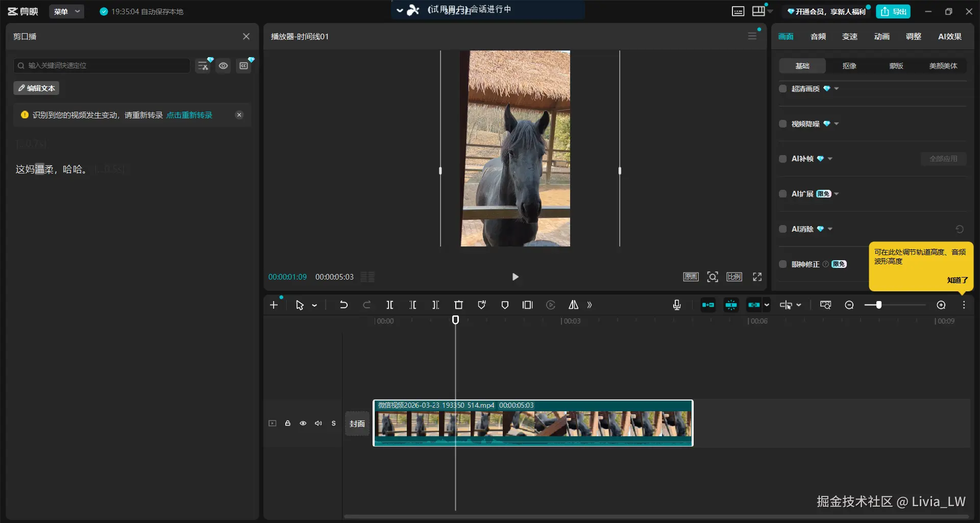This screenshot has width=980, height=523.
Task: Switch to the 音频 tab
Action: pyautogui.click(x=818, y=36)
